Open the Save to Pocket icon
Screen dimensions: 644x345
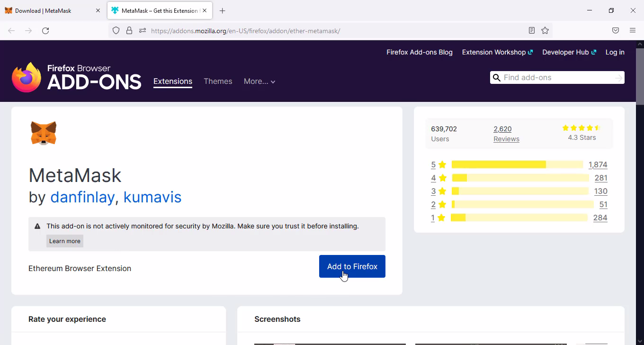pos(616,31)
